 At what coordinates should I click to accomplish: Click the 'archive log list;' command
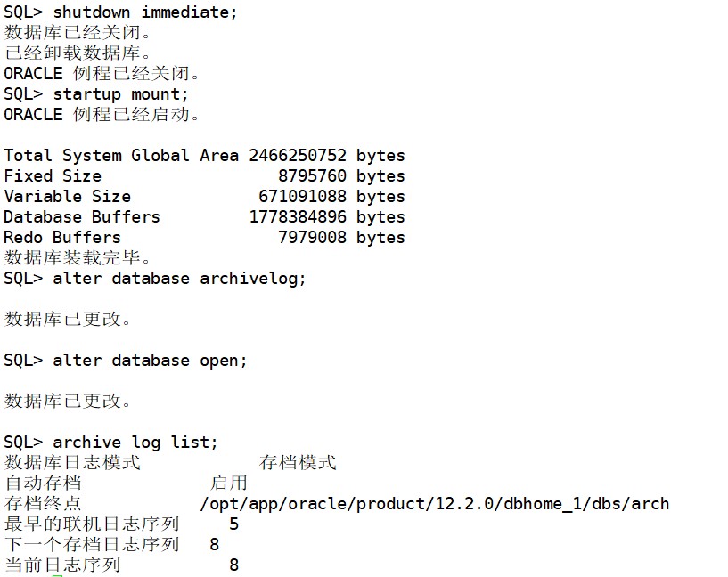pos(135,442)
